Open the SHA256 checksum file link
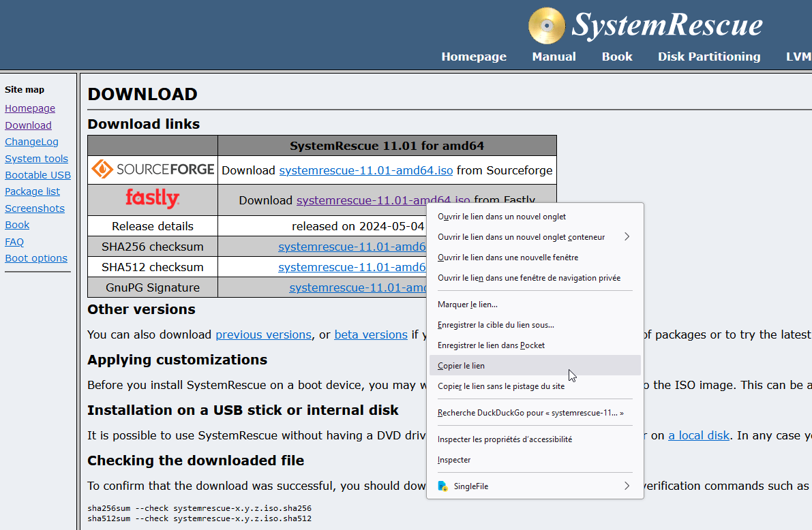 coord(352,247)
